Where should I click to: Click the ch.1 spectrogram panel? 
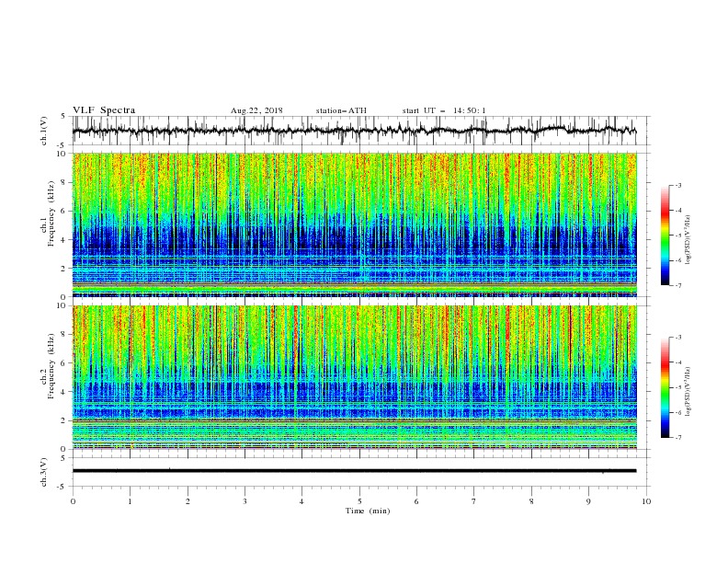point(354,224)
